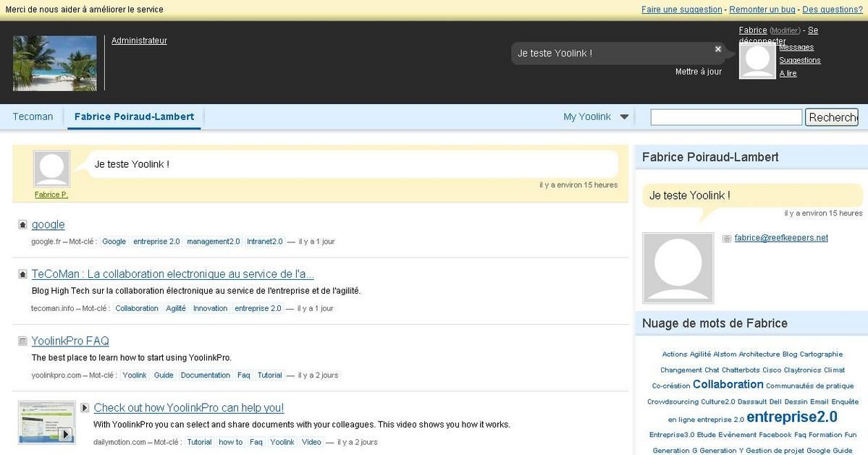
Task: Open Messages in the header menu
Action: pyautogui.click(x=796, y=48)
